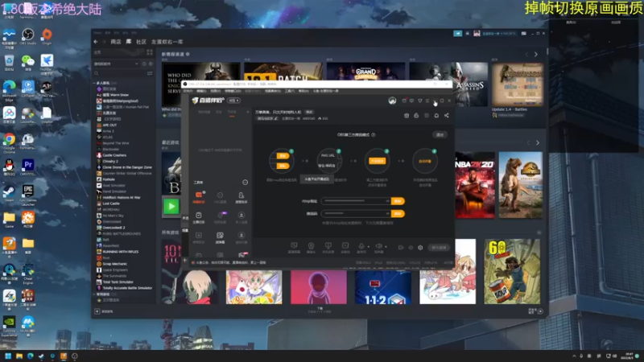Open File Explorer from taskbar

pos(19,356)
